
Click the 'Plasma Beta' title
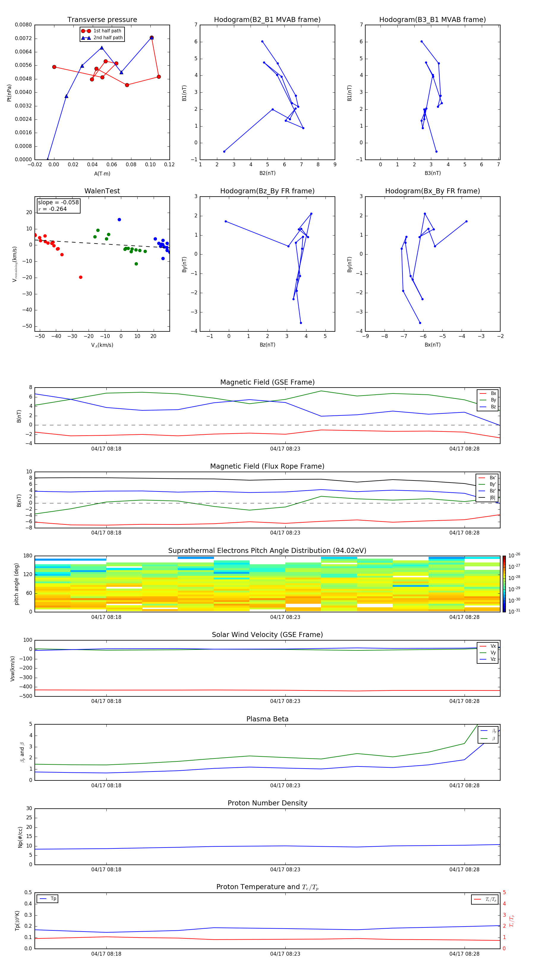[x=267, y=719]
